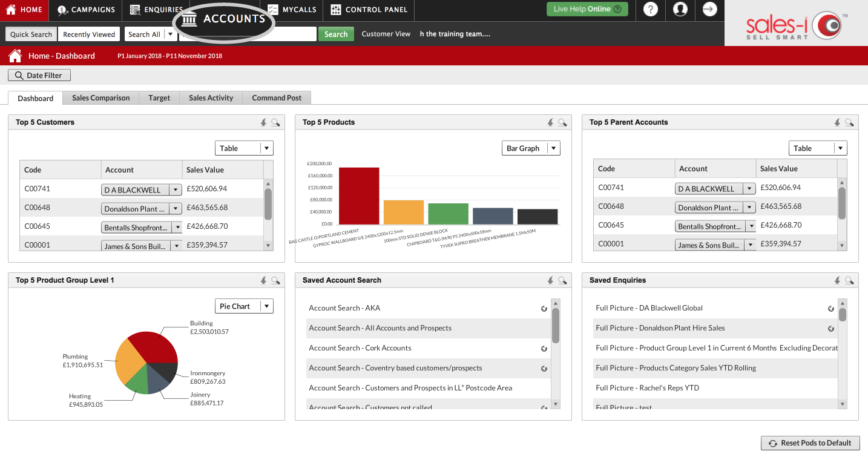This screenshot has height=457, width=868.
Task: Pin the Top 5 Customers pod
Action: 263,122
